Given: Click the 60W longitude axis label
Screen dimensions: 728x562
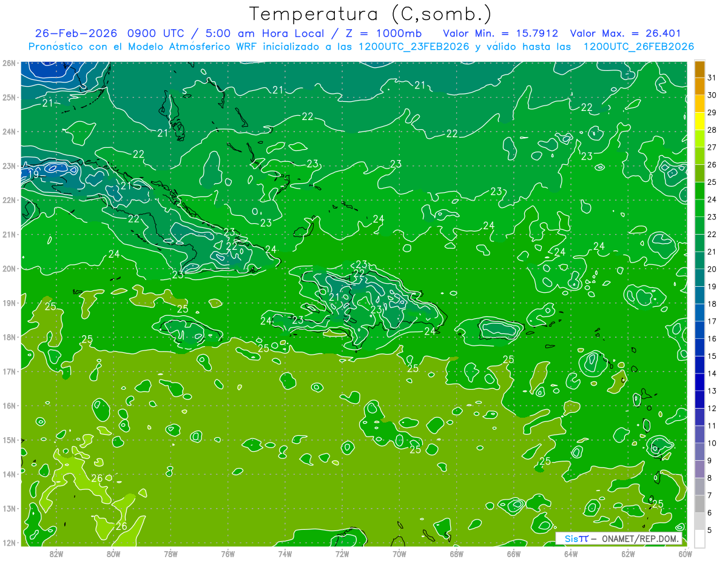Looking at the screenshot, I should [686, 554].
